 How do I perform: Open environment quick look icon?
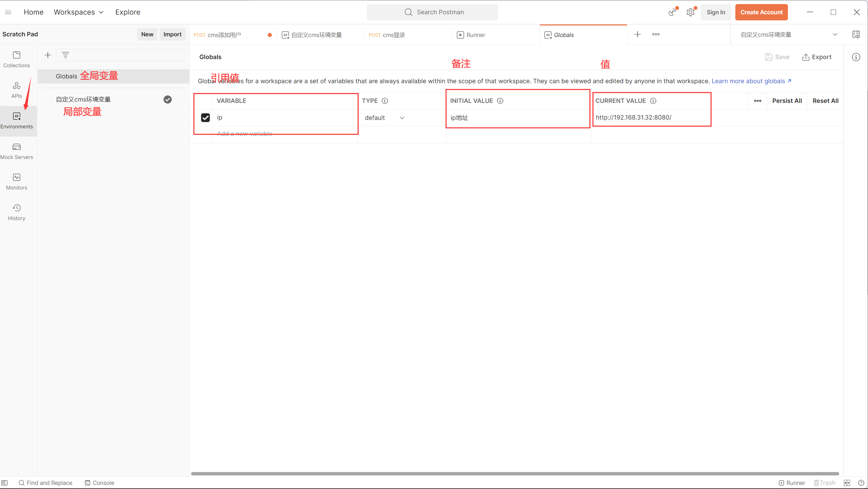pyautogui.click(x=856, y=34)
